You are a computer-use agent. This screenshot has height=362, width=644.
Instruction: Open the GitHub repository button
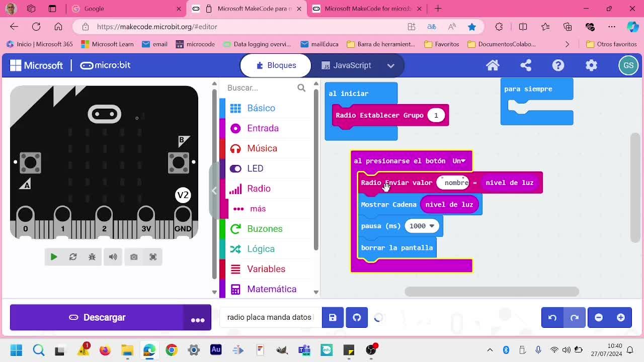click(357, 317)
